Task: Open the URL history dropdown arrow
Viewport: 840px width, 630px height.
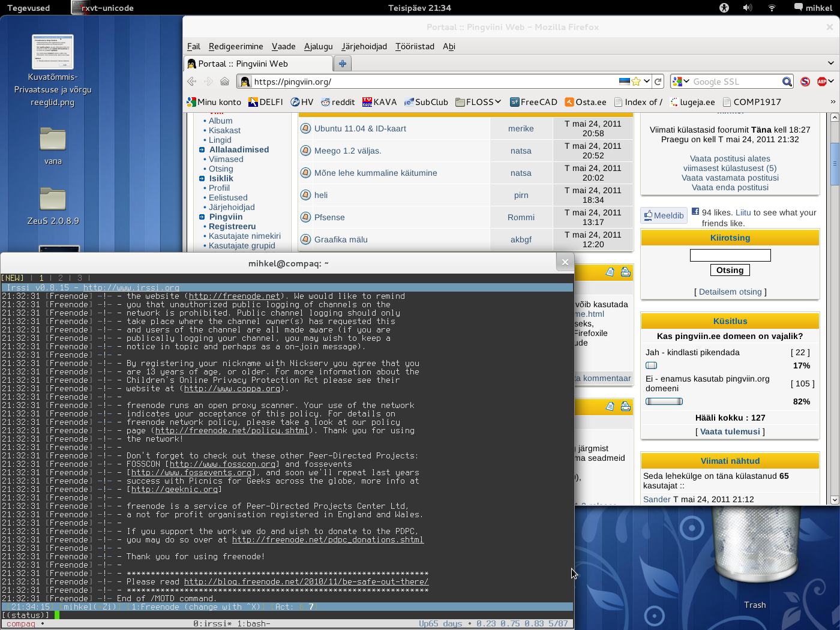Action: (x=647, y=82)
